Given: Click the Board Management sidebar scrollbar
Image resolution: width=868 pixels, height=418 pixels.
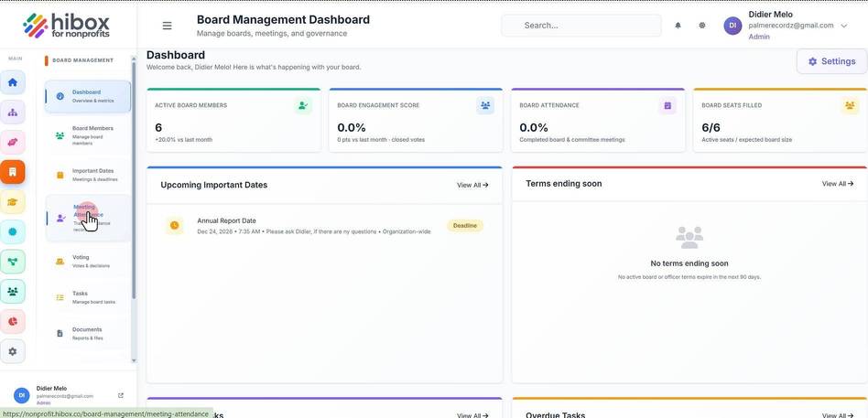Looking at the screenshot, I should click(x=134, y=179).
